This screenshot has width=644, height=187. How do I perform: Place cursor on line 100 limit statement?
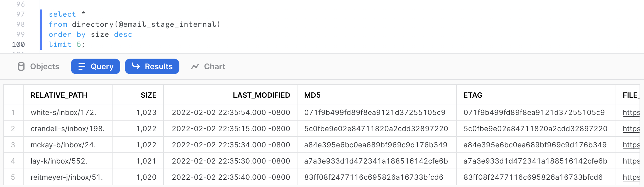[67, 44]
